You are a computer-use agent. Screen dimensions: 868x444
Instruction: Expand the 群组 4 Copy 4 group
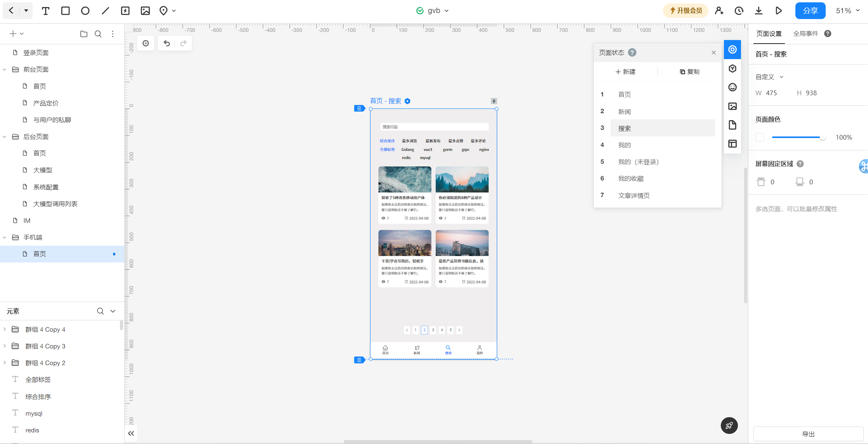click(5, 329)
